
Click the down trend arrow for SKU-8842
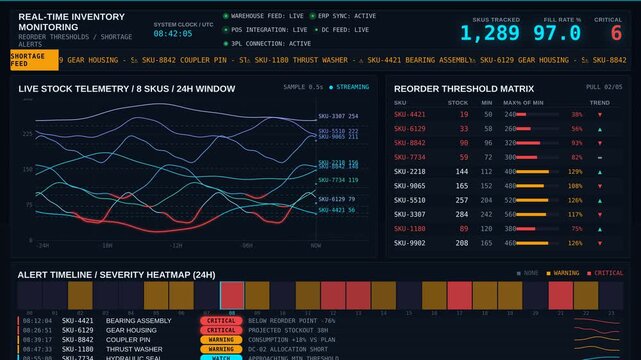point(600,143)
